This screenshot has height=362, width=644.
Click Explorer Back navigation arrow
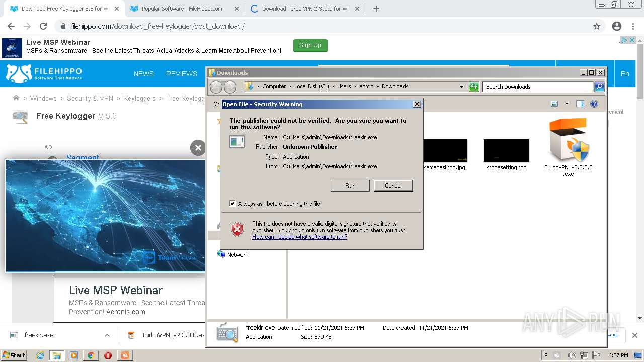pyautogui.click(x=216, y=87)
